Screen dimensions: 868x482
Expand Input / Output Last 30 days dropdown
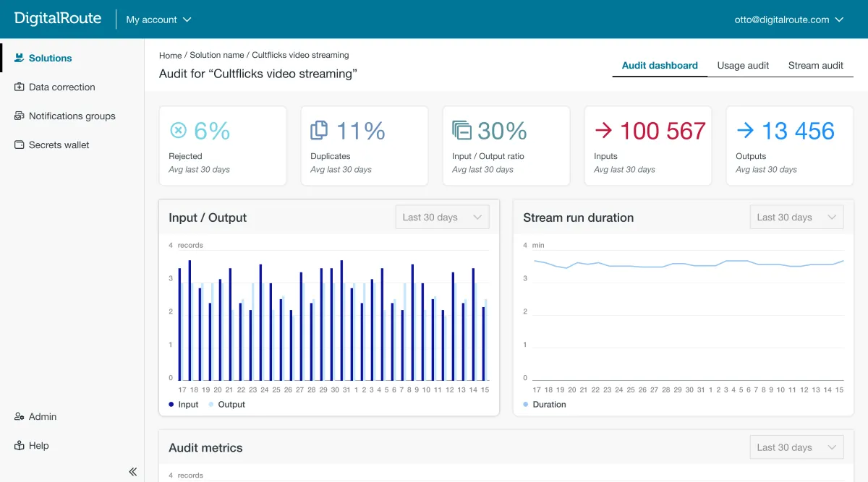[x=442, y=217]
